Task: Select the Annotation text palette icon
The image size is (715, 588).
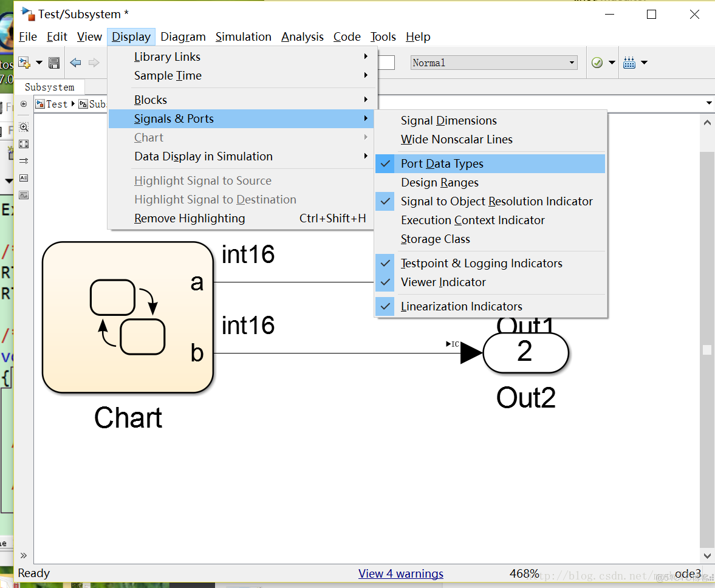Action: click(x=24, y=178)
